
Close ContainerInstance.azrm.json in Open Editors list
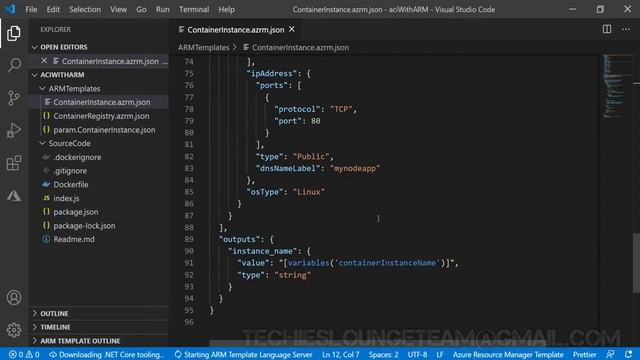[x=44, y=61]
